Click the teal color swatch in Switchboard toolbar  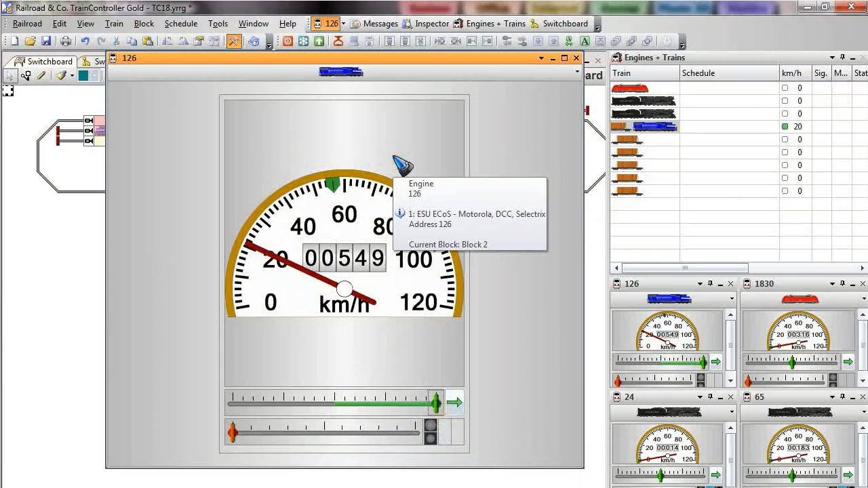[83, 76]
